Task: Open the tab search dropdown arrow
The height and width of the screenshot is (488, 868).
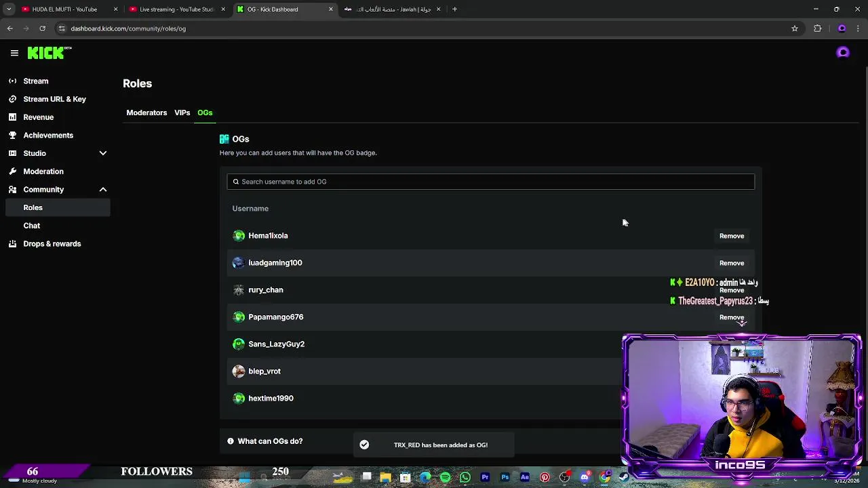Action: 9,9
